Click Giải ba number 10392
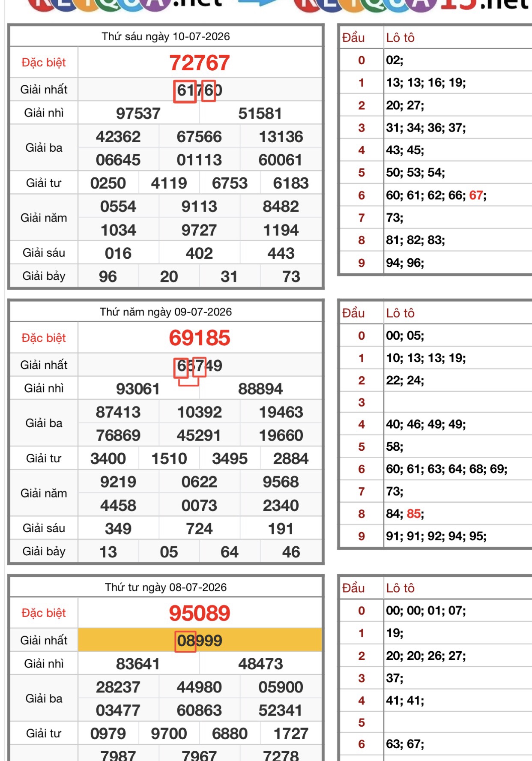The height and width of the screenshot is (761, 532). (200, 412)
